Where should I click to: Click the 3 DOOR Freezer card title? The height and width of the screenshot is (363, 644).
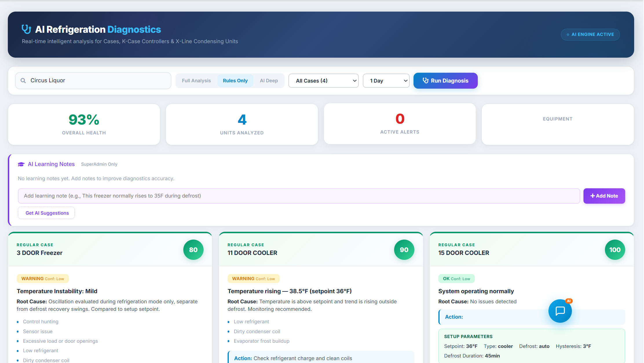[x=39, y=253]
